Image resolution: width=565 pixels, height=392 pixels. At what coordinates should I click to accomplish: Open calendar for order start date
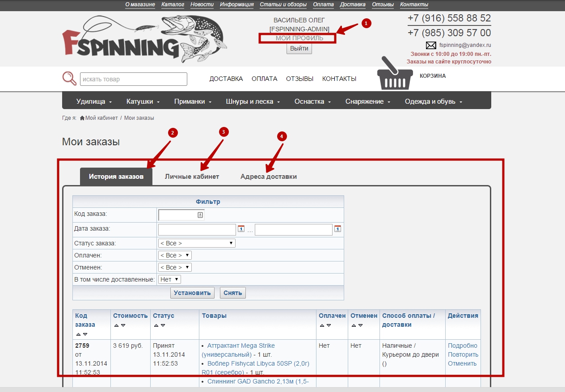click(241, 229)
